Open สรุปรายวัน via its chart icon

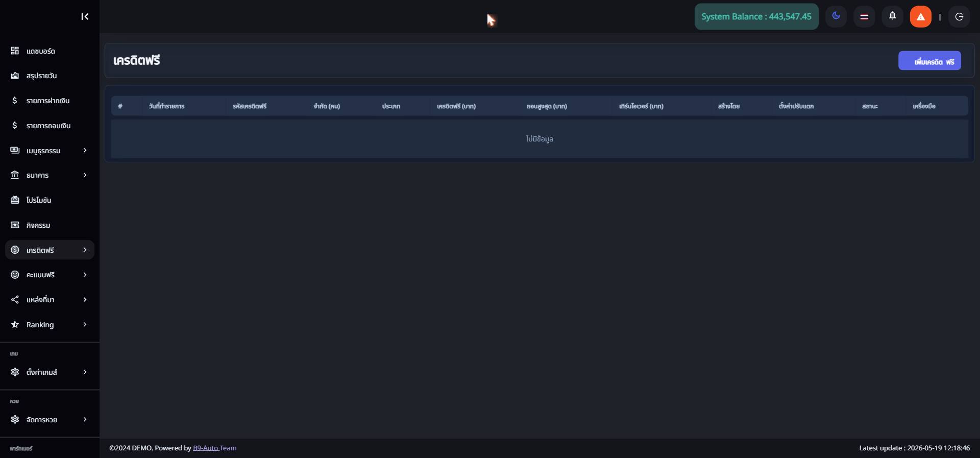[x=15, y=76]
